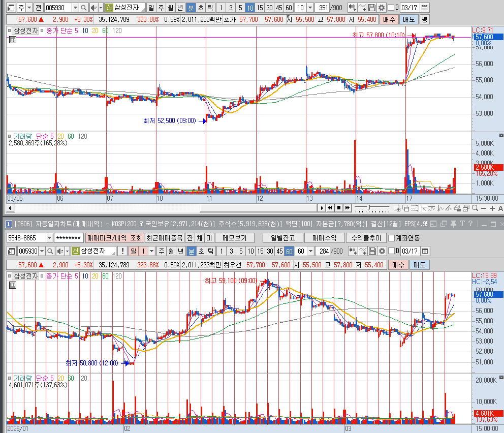Image resolution: width=504 pixels, height=433 pixels.
Task: Select the 체 tab
Action: pos(200,238)
